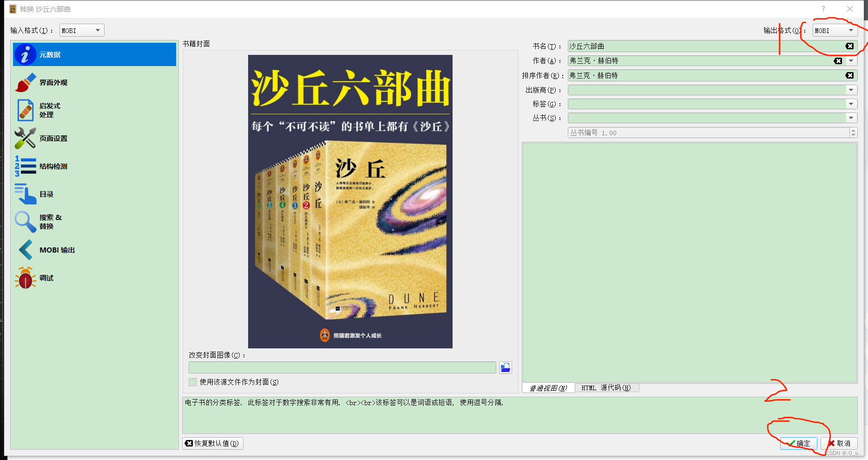Open the 界面外观 look and feel section
This screenshot has width=868, height=460.
[94, 82]
